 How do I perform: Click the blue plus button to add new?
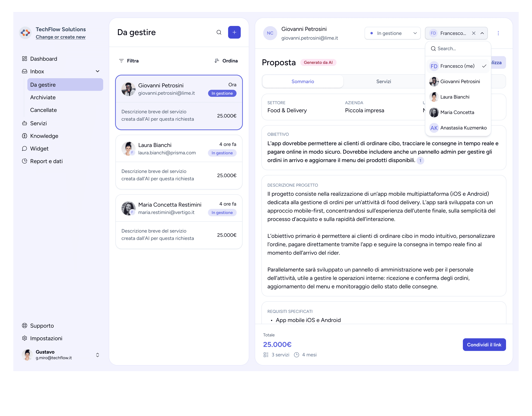pos(234,32)
